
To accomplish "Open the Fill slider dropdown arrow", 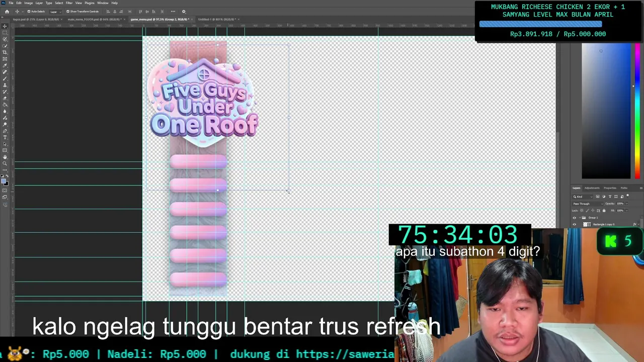I will 627,211.
